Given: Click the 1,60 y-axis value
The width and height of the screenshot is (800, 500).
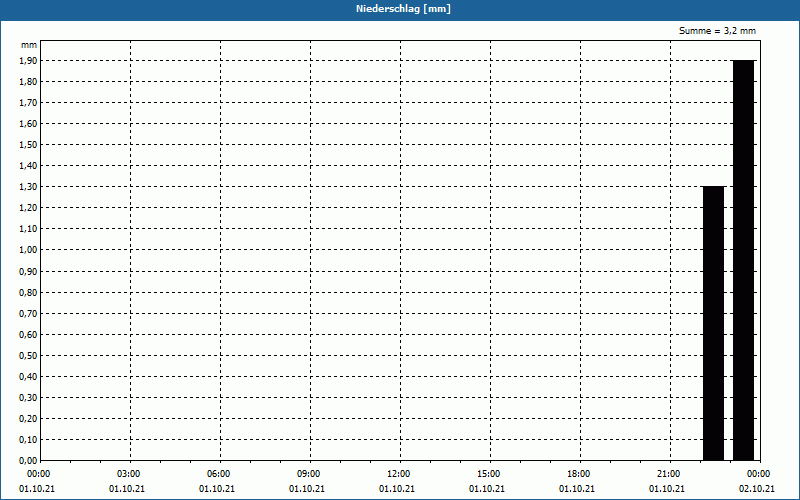Looking at the screenshot, I should (28, 123).
